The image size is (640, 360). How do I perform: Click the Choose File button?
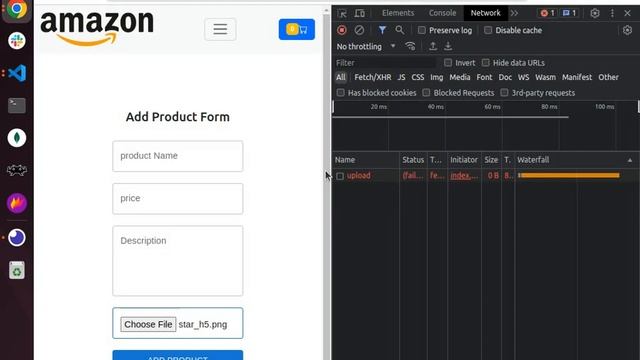point(148,324)
